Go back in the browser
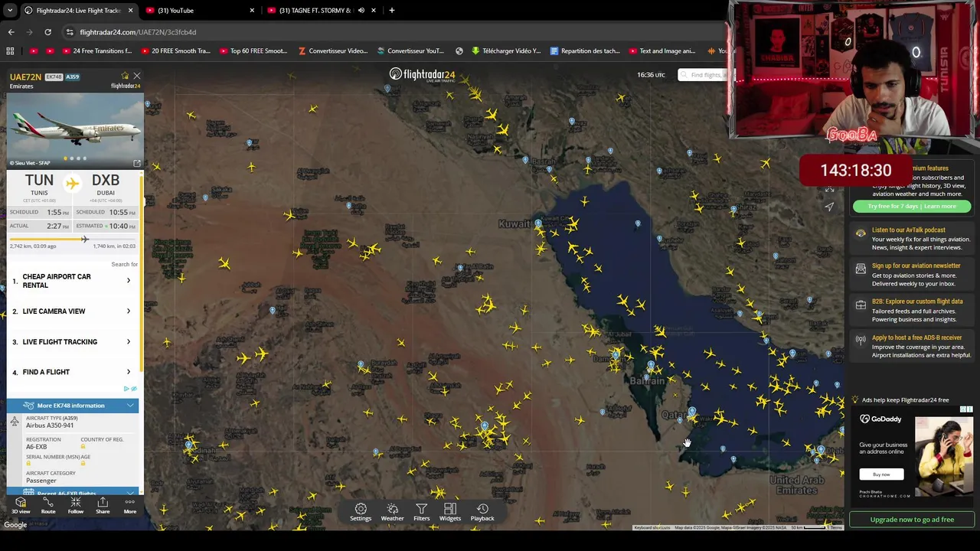 11,32
